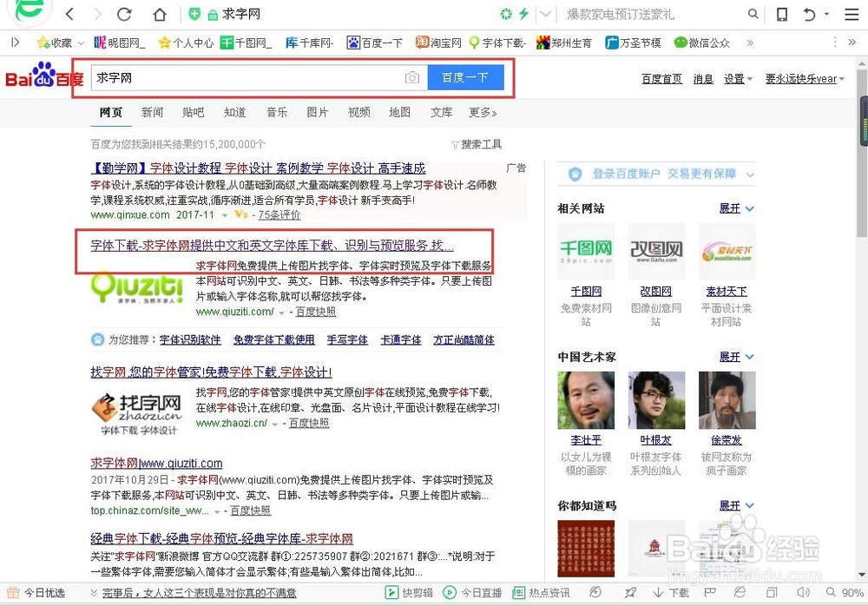
Task: Click the camera icon for image search
Action: tap(412, 77)
